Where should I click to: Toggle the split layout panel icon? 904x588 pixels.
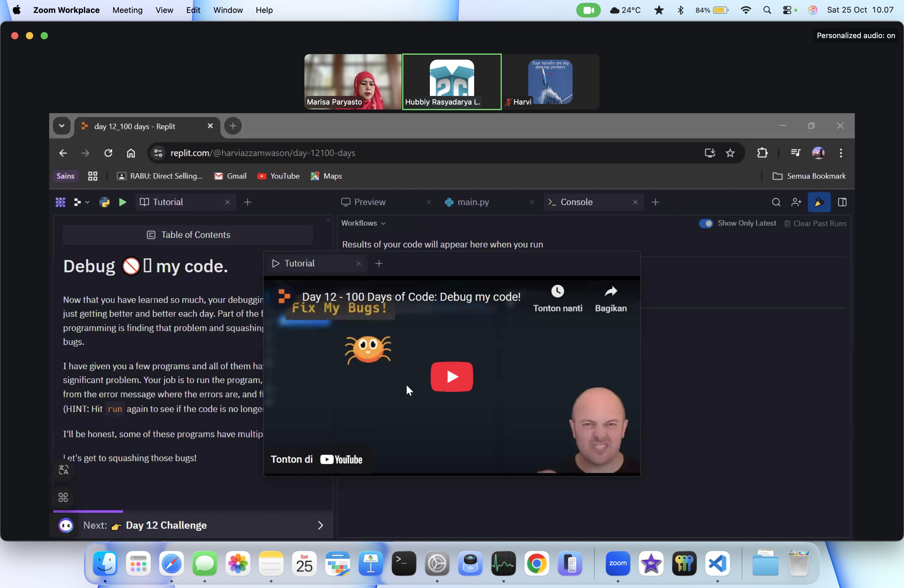[x=842, y=202]
